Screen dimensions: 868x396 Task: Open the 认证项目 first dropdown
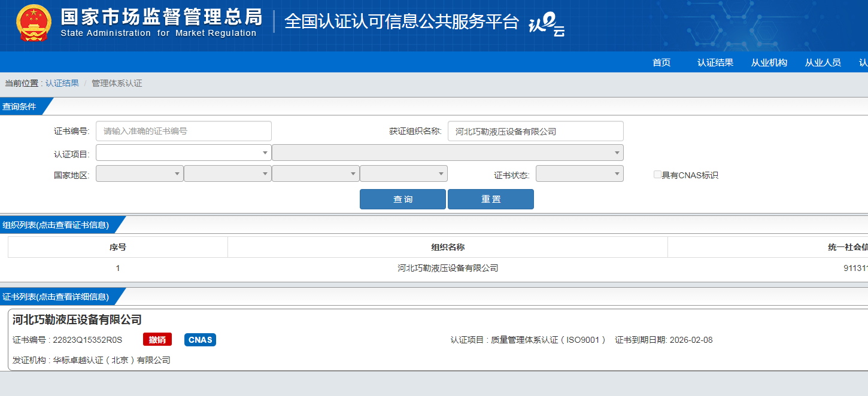pyautogui.click(x=184, y=153)
